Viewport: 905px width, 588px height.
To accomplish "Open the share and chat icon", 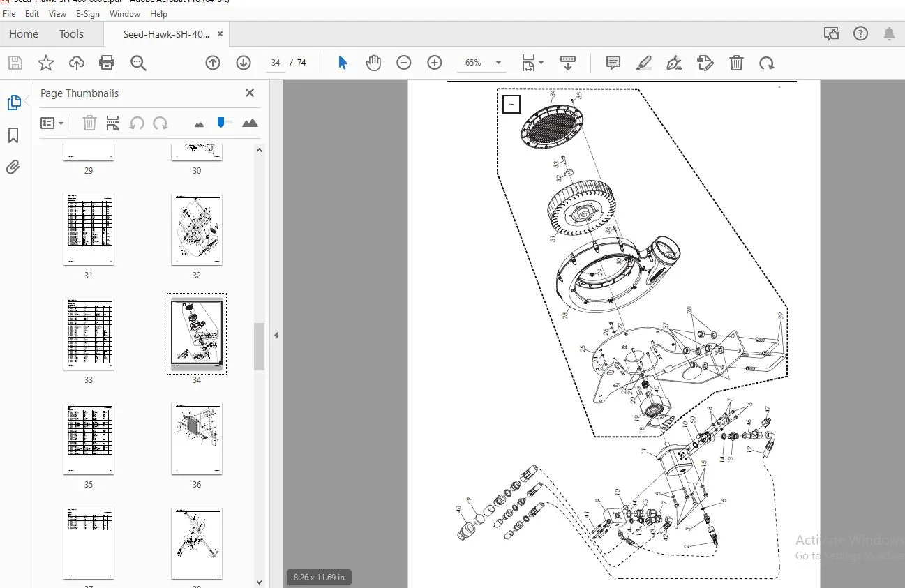I will tap(831, 33).
